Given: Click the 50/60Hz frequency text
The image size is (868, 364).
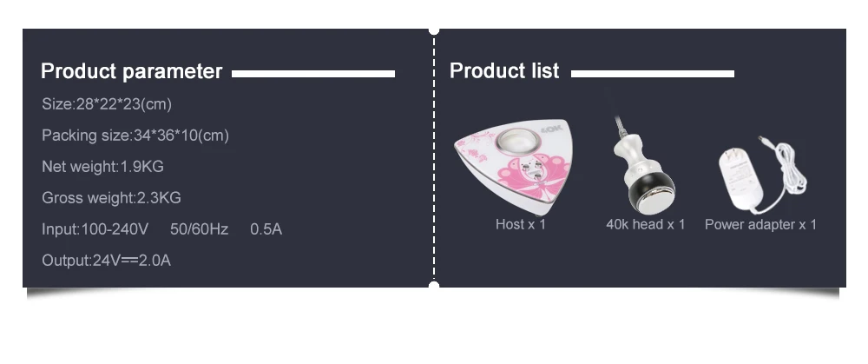Looking at the screenshot, I should [x=200, y=229].
